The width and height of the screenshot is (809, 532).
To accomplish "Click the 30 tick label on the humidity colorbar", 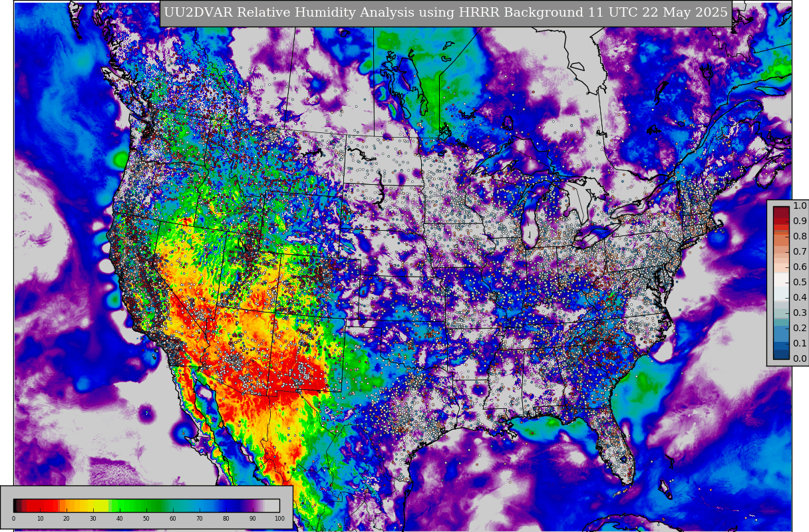I will pyautogui.click(x=93, y=519).
